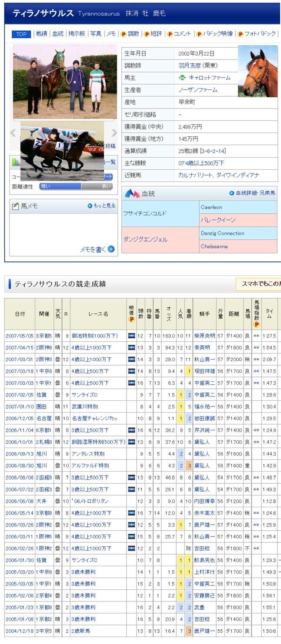Image resolution: width=281 pixels, height=644 pixels.
Task: Switch to the 血統 tab
Action: (58, 34)
